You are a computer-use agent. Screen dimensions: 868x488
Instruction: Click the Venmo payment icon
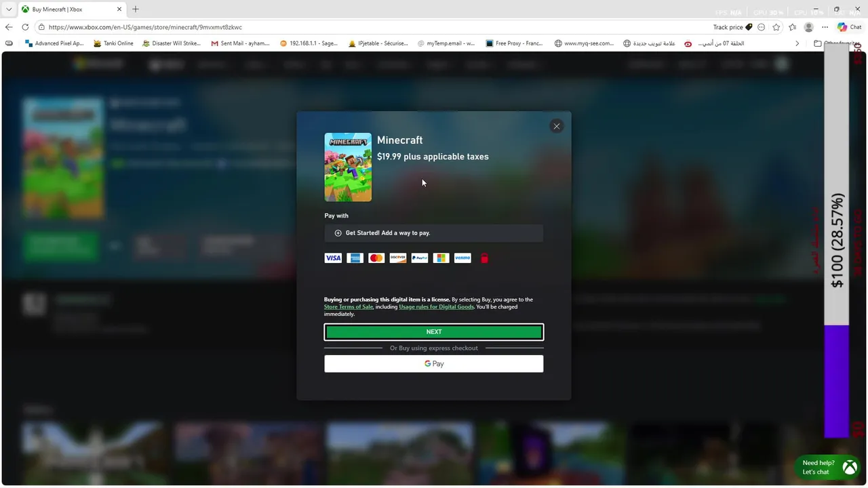pyautogui.click(x=462, y=258)
